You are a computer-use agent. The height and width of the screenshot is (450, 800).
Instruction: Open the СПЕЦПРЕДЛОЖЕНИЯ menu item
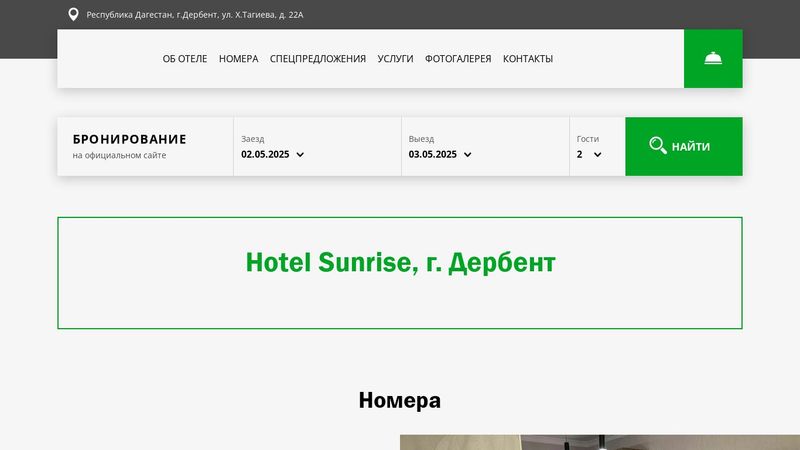pos(318,59)
